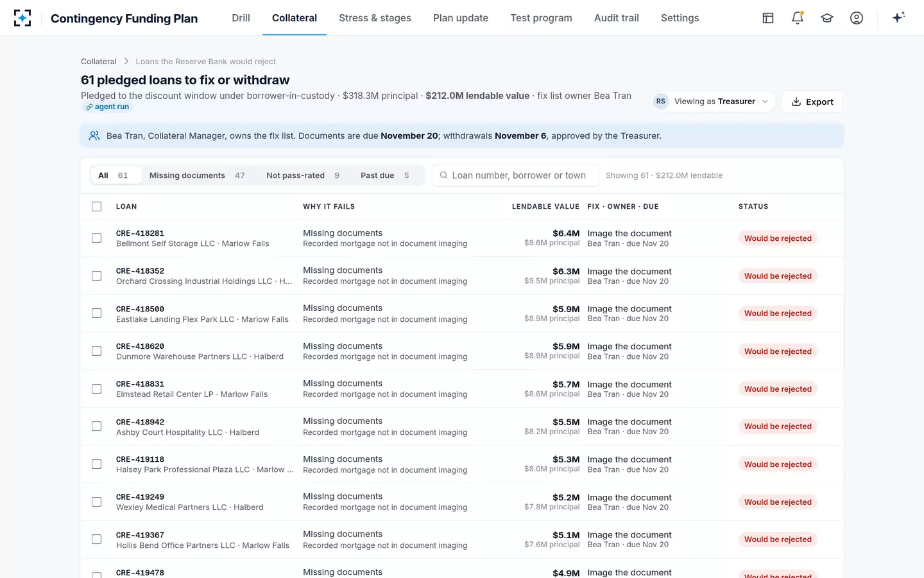Open the Audit trail tab
Viewport: 924px width, 578px height.
point(616,18)
